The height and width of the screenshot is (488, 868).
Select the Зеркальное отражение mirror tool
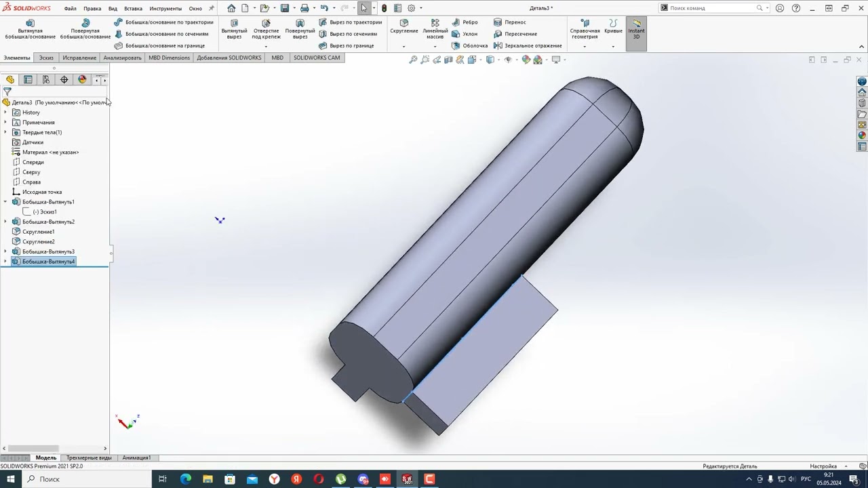click(x=528, y=45)
